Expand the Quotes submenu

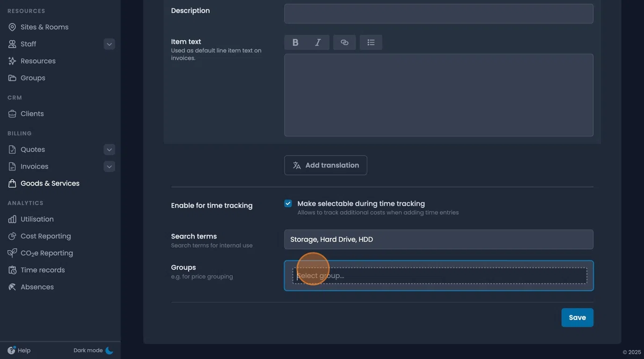pyautogui.click(x=109, y=149)
